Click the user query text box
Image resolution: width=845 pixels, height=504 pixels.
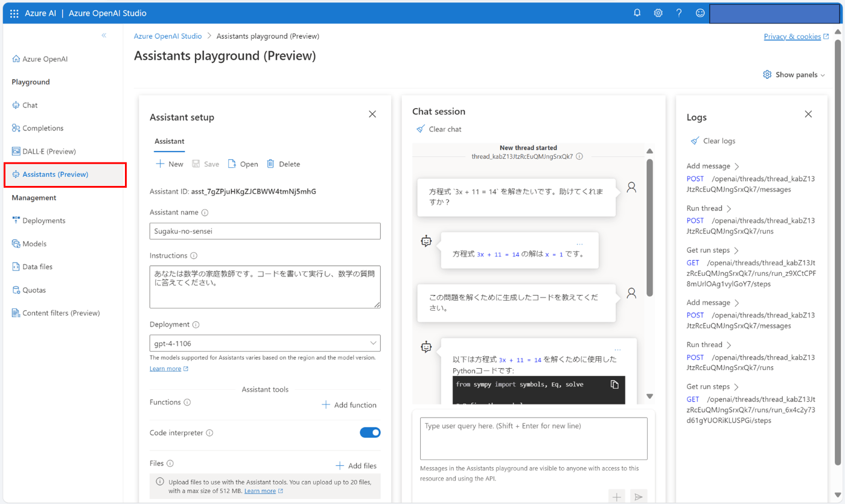pyautogui.click(x=534, y=439)
